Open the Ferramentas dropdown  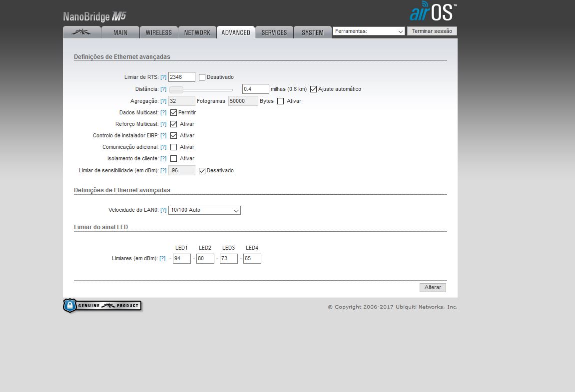[x=369, y=31]
